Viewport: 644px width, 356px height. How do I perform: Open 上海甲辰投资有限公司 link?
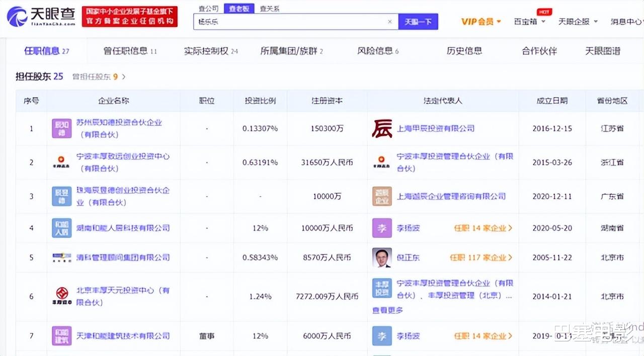pos(436,128)
